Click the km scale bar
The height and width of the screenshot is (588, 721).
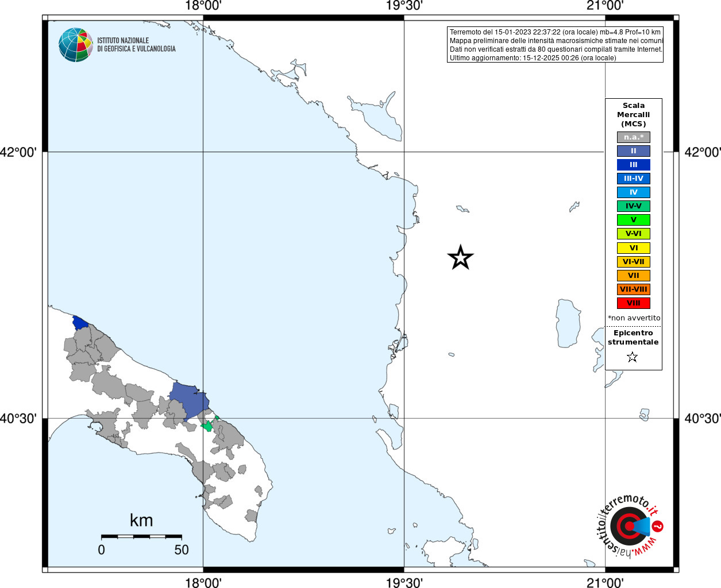click(141, 536)
